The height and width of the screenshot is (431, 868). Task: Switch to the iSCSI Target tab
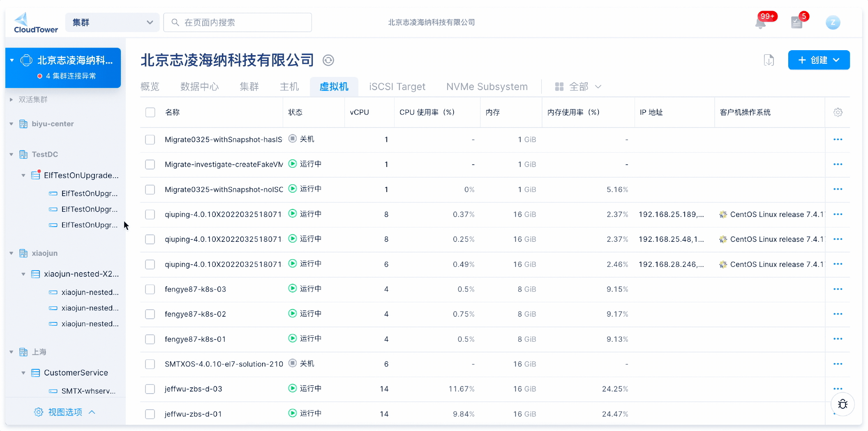coord(397,86)
